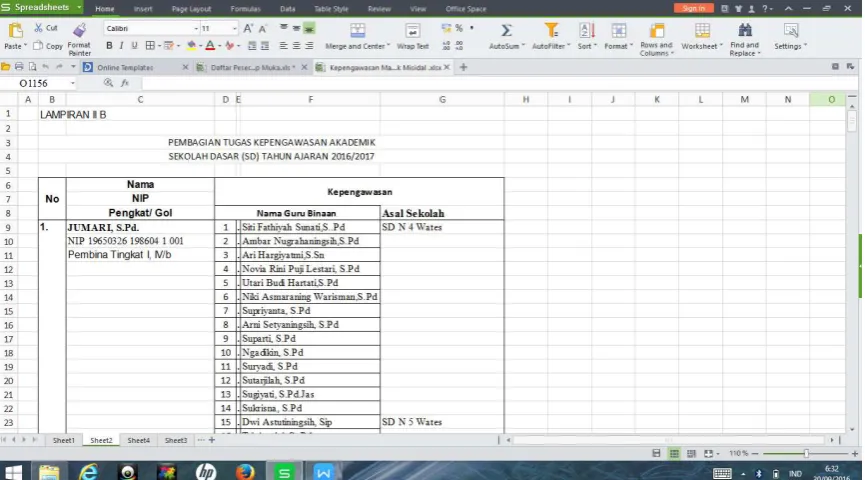Open the red font color dropdown
Viewport: 865px width, 480px height.
(220, 46)
